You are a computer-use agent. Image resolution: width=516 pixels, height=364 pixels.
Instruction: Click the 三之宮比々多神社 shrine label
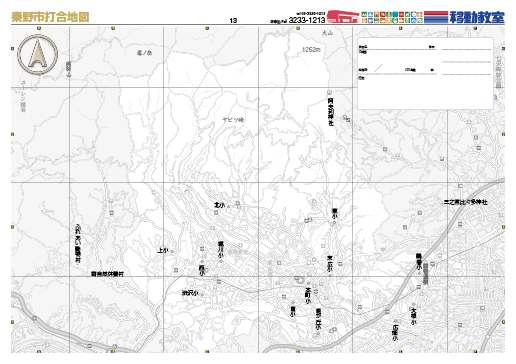tap(465, 202)
